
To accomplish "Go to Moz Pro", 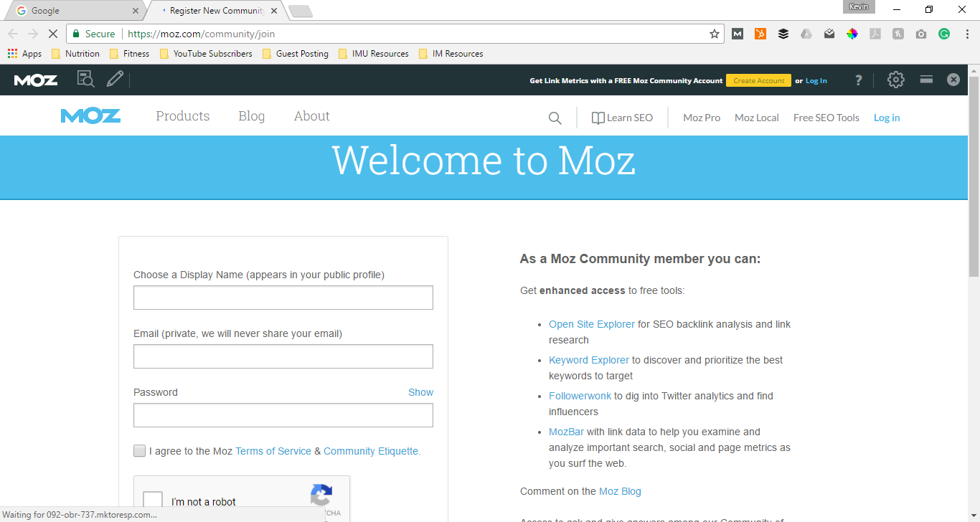I will click(x=702, y=118).
